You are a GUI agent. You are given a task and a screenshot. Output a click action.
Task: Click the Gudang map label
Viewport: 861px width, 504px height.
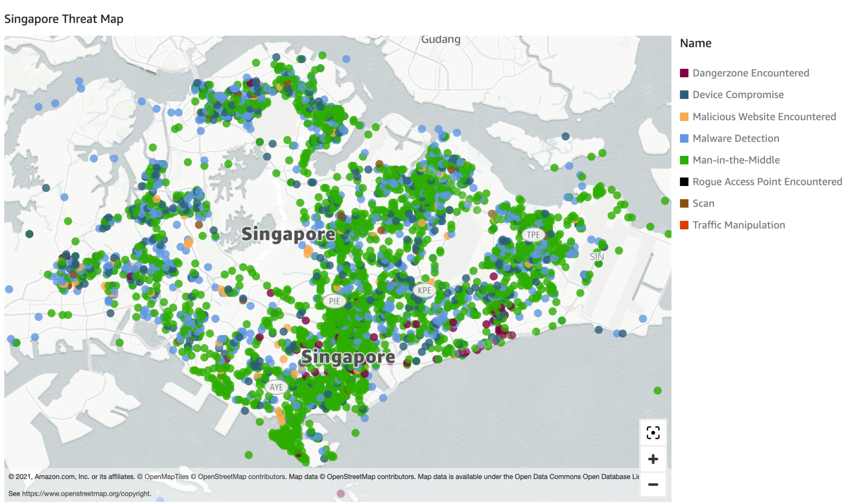tap(441, 39)
